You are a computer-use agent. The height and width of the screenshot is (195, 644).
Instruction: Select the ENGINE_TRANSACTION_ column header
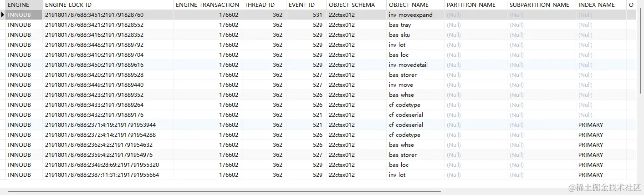[208, 5]
